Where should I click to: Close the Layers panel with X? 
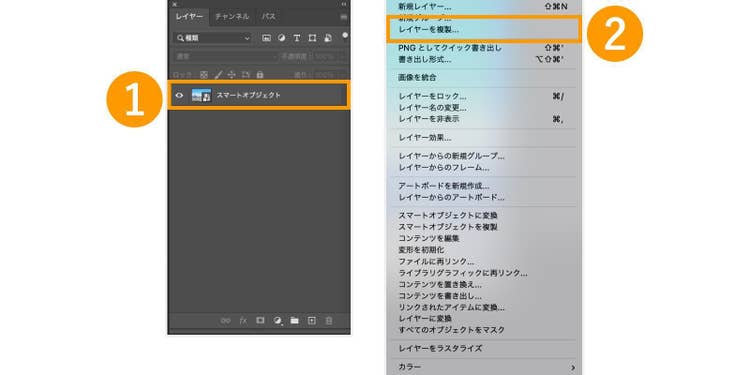pyautogui.click(x=175, y=4)
